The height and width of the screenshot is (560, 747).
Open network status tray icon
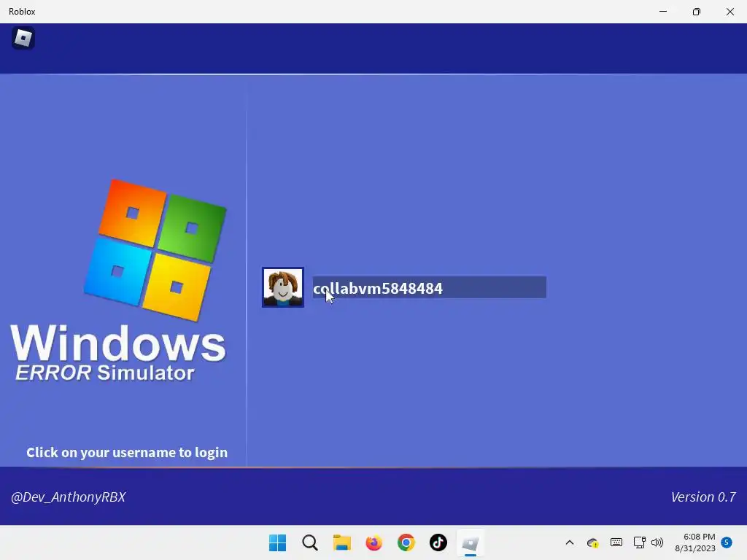click(x=639, y=542)
